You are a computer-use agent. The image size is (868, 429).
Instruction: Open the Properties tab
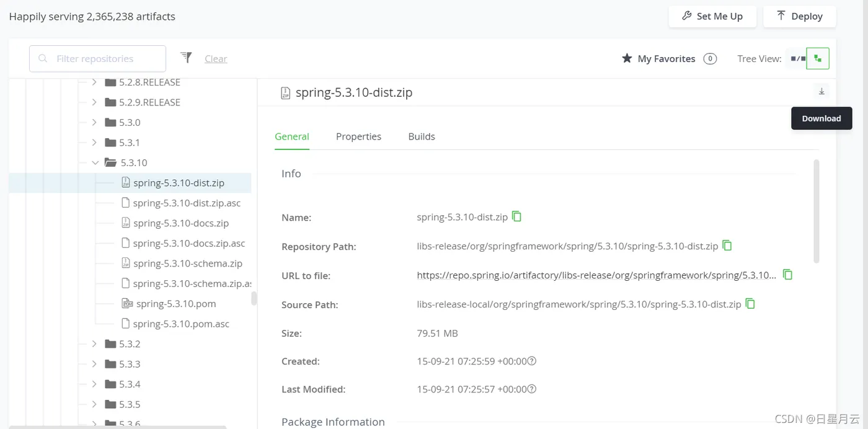[358, 136]
